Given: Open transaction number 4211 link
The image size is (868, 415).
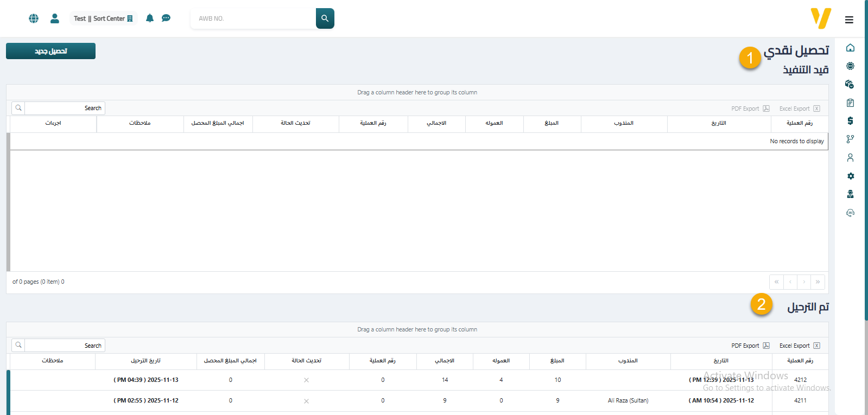Looking at the screenshot, I should [800, 400].
